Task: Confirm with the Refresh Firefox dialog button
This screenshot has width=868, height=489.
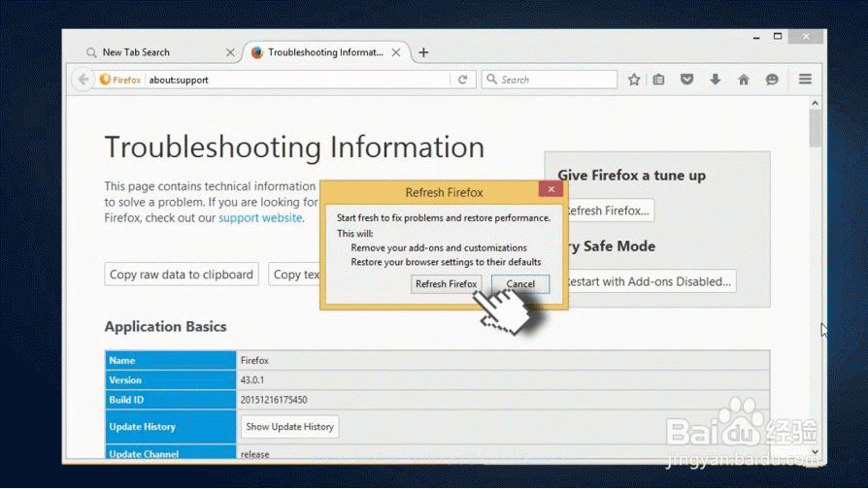Action: coord(447,283)
